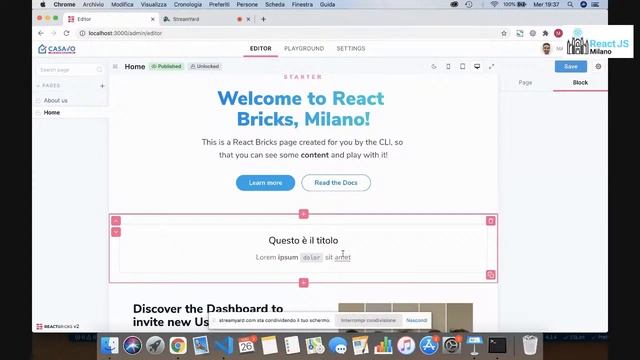This screenshot has width=640, height=360.
Task: Select the About us page
Action: (x=56, y=100)
